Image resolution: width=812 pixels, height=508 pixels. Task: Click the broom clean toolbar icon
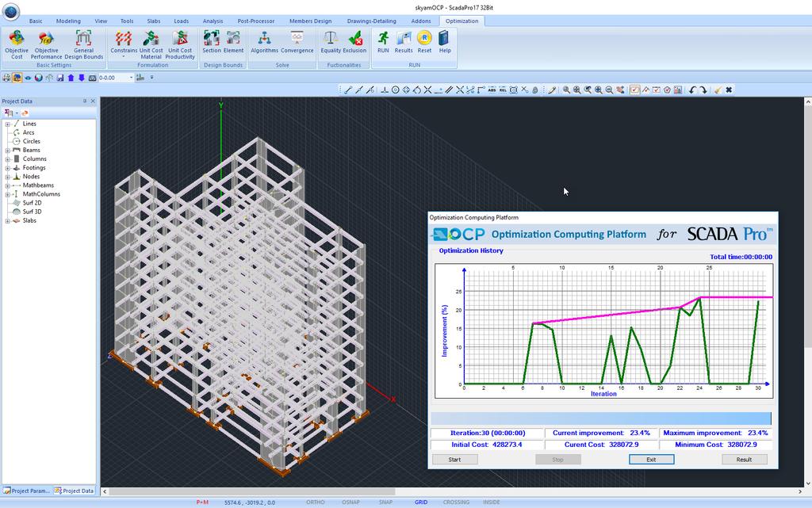tap(718, 90)
